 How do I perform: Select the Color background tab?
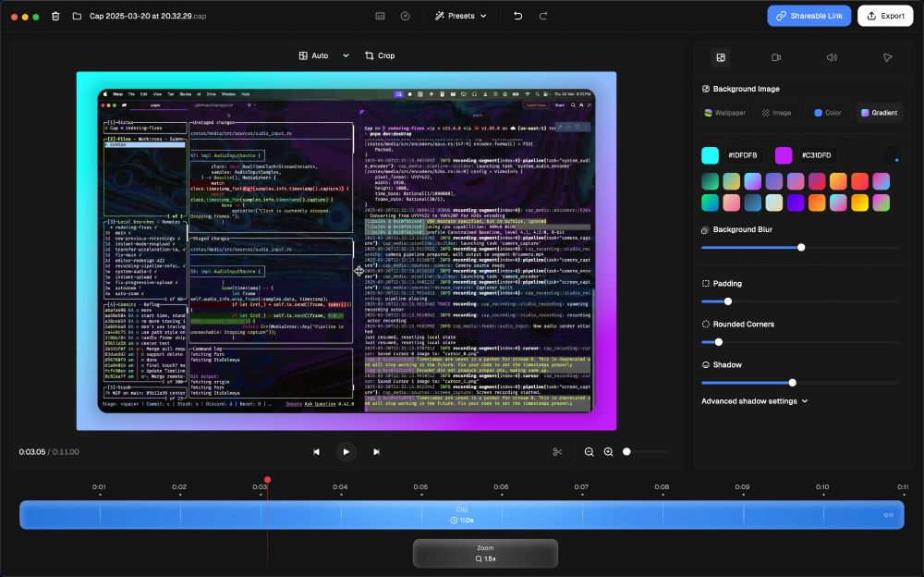click(827, 113)
